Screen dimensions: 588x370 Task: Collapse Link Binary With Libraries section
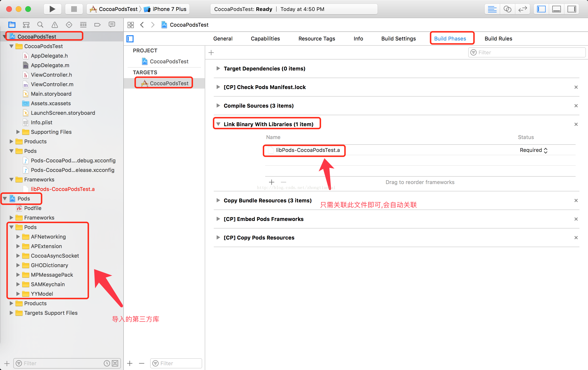coord(218,124)
